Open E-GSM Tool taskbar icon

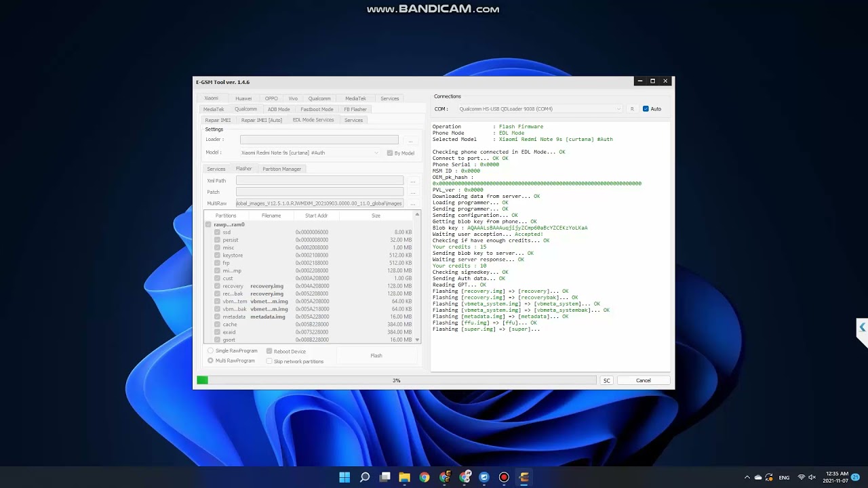(x=524, y=477)
